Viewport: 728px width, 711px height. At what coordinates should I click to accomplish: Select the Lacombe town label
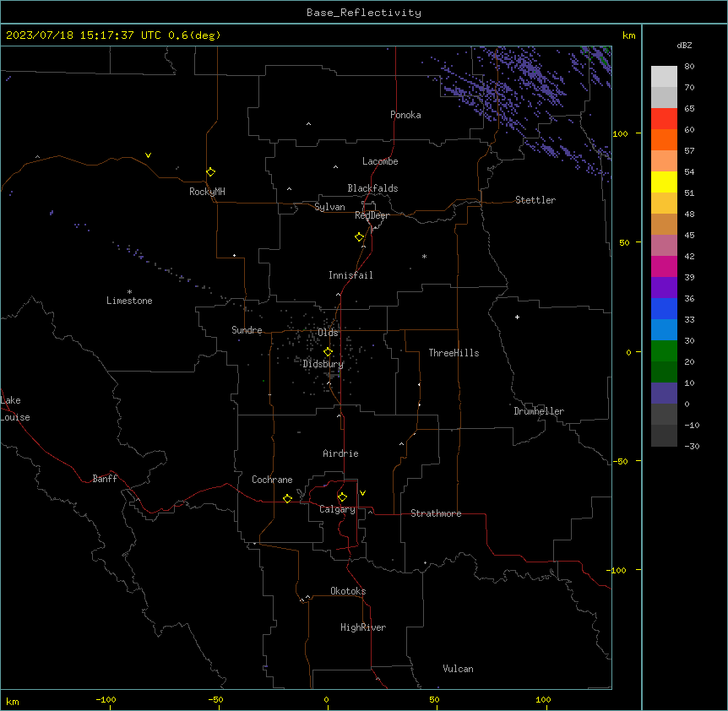[x=380, y=161]
